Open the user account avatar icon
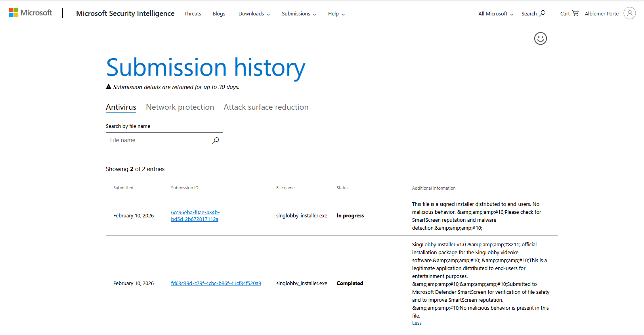The height and width of the screenshot is (335, 644). (630, 13)
